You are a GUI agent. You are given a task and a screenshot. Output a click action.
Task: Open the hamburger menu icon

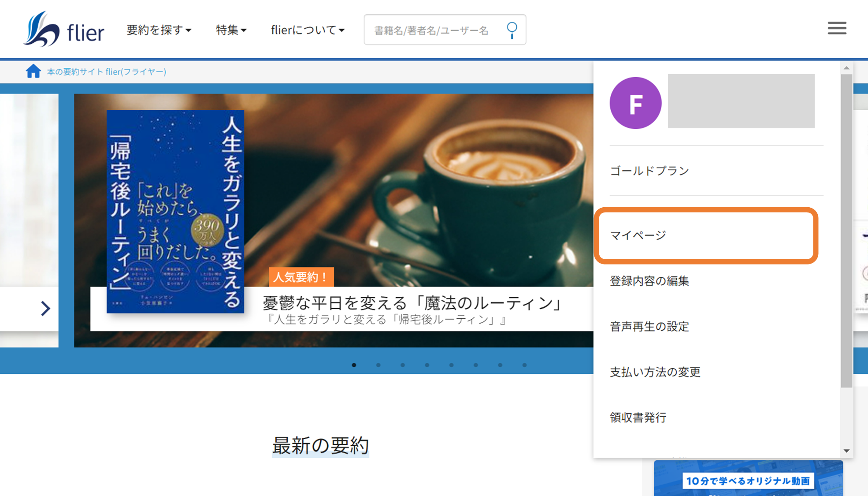(837, 28)
